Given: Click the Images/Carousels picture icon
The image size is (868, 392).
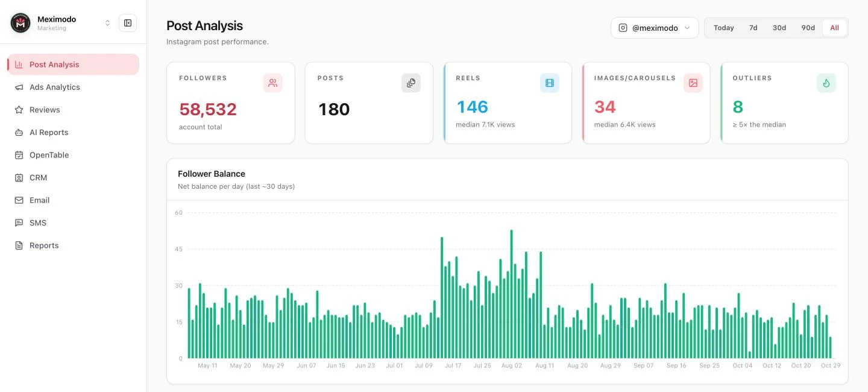Looking at the screenshot, I should (693, 83).
